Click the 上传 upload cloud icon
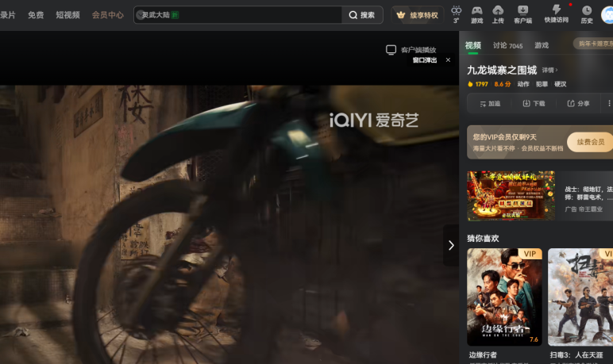The image size is (613, 364). coord(498,15)
